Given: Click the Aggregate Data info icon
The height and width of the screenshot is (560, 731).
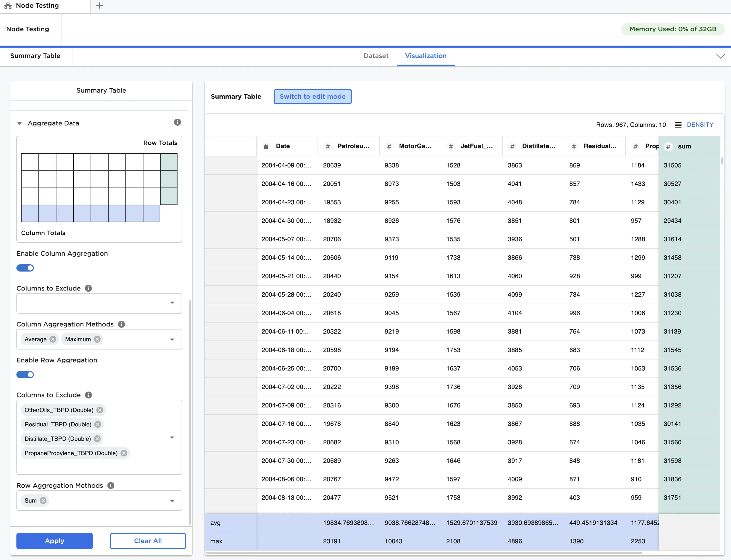Looking at the screenshot, I should coord(177,122).
